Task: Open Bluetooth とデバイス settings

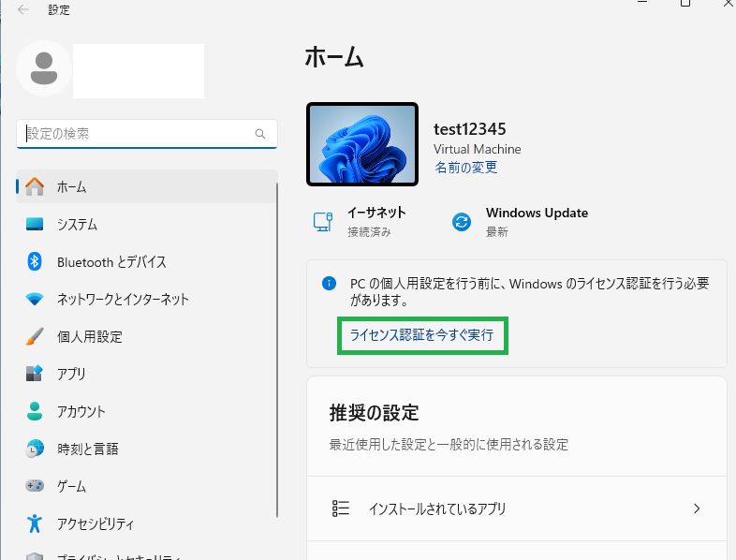Action: (x=146, y=262)
